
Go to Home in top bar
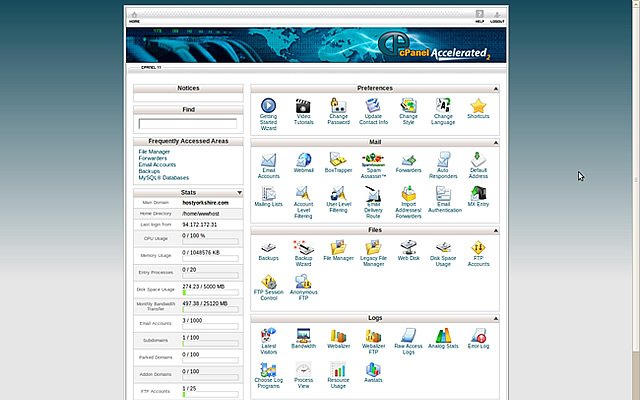(x=134, y=18)
